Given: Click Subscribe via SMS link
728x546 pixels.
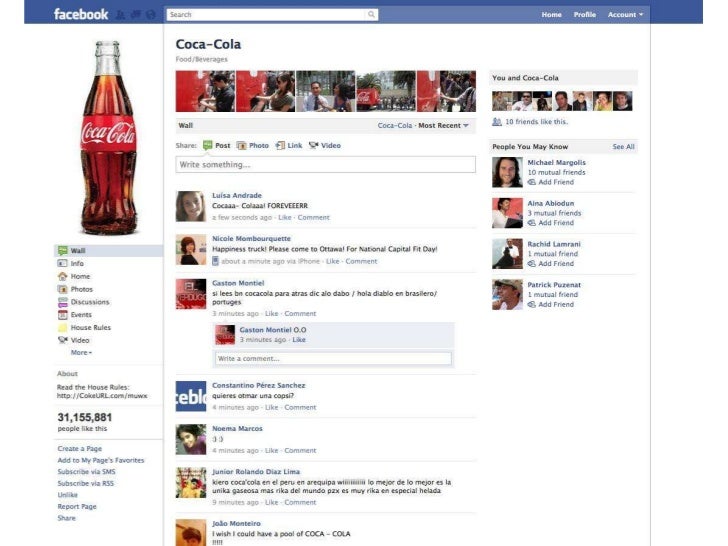Looking at the screenshot, I should click(86, 472).
